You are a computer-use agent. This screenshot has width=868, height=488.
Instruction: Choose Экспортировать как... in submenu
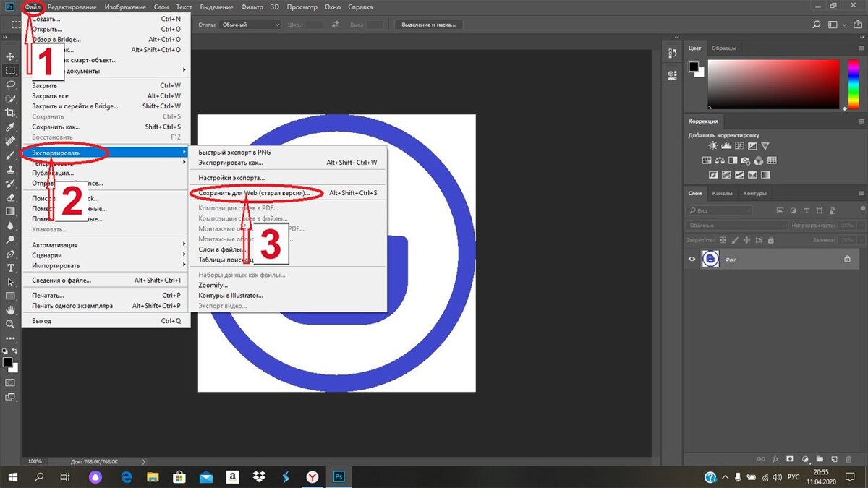288,163
